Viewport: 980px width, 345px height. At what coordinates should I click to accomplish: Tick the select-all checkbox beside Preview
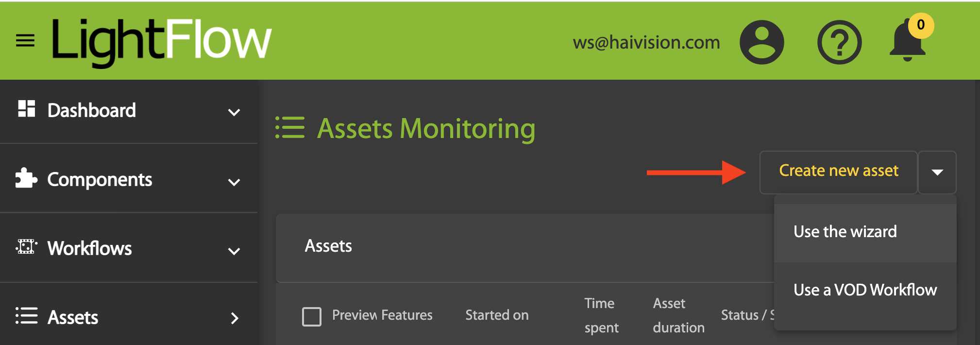312,316
